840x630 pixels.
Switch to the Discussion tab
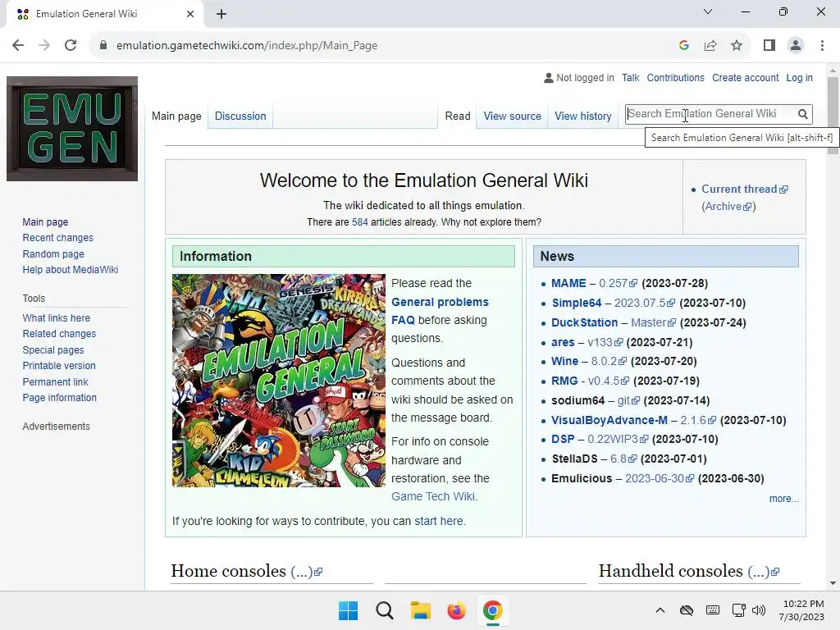coord(240,116)
